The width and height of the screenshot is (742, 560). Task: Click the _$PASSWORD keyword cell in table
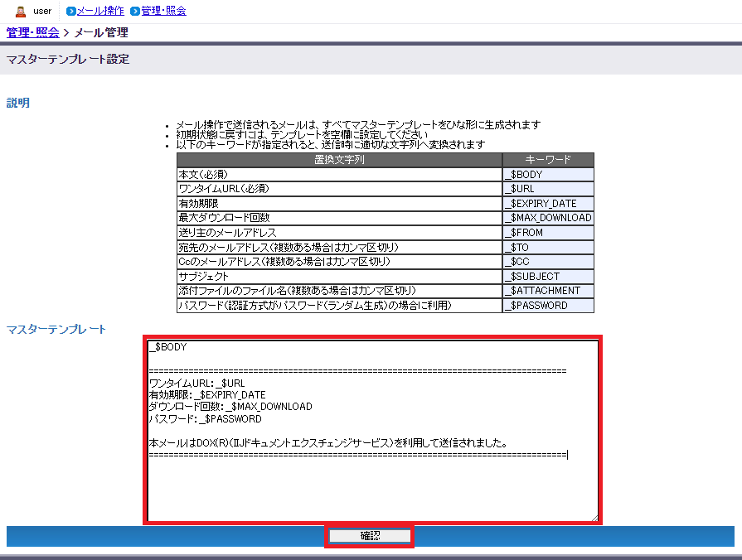(548, 306)
